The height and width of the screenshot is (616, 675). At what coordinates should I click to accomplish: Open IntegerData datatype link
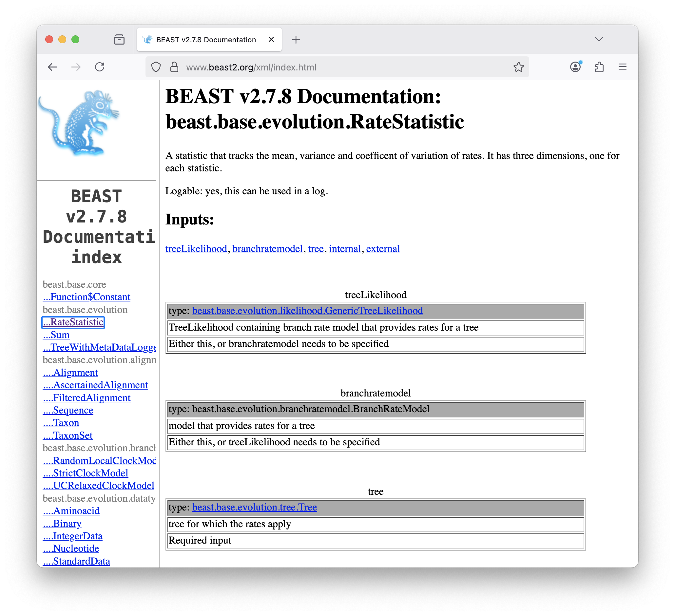click(72, 536)
